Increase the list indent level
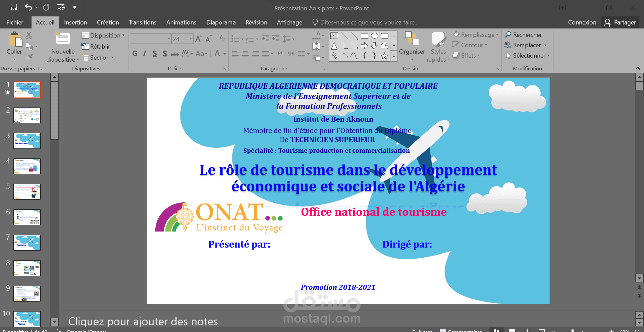 pos(276,39)
